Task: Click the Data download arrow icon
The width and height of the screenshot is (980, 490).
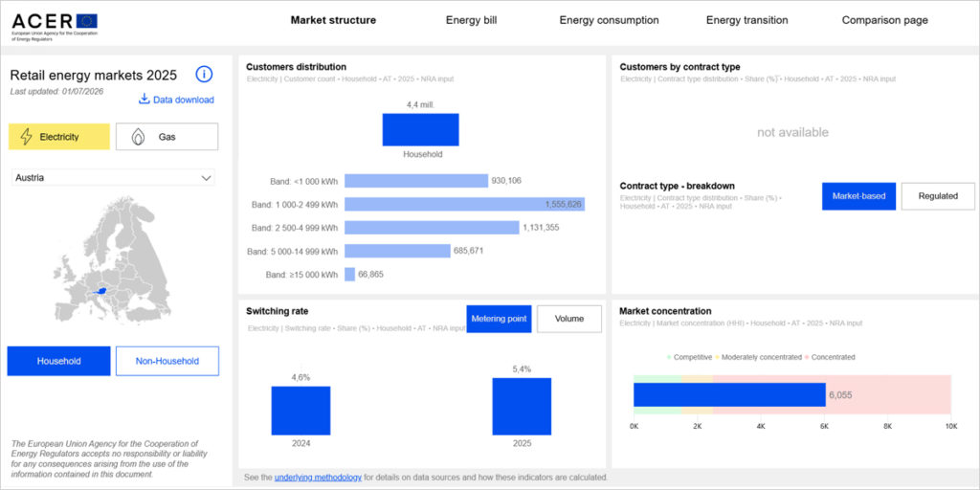Action: point(145,99)
